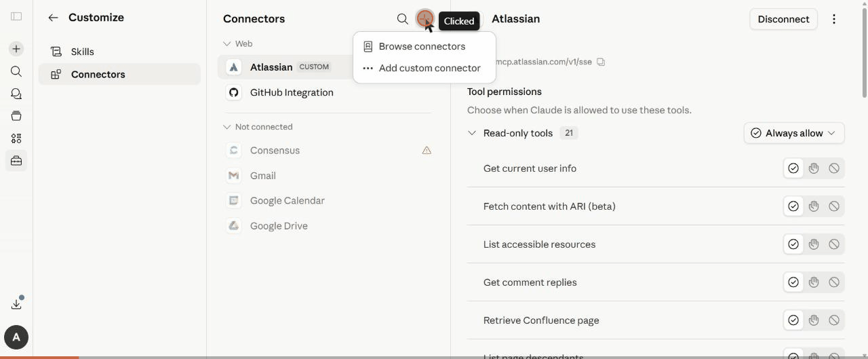868x359 pixels.
Task: Select the Consensus connector
Action: tap(328, 151)
